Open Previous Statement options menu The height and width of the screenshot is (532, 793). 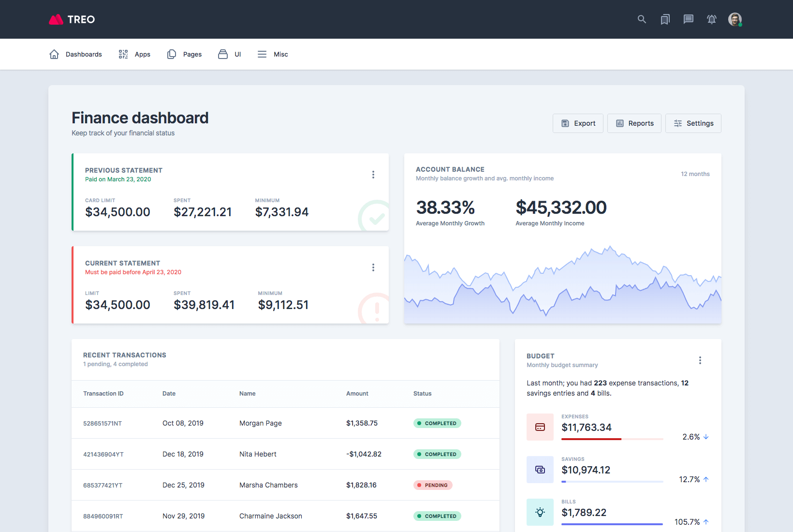coord(373,175)
